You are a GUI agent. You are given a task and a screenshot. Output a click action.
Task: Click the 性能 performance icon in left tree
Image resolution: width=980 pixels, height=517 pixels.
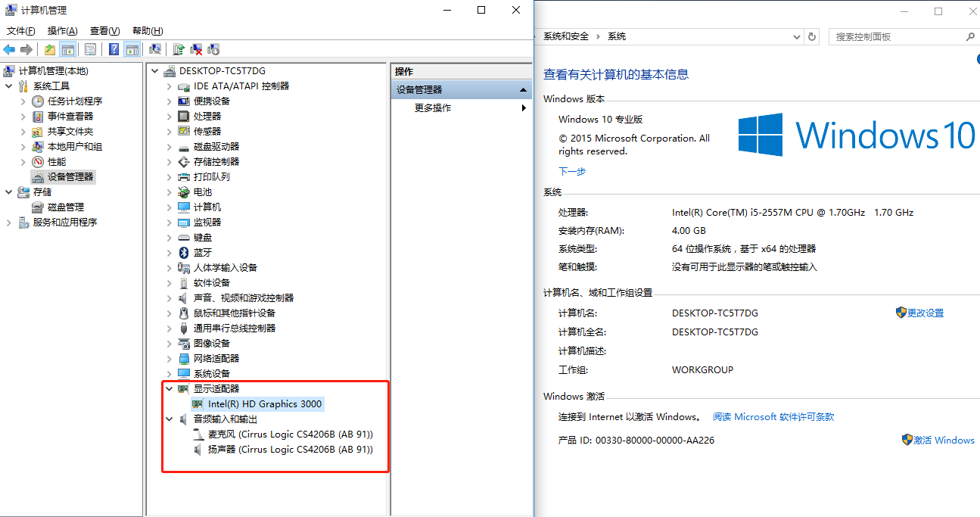38,161
